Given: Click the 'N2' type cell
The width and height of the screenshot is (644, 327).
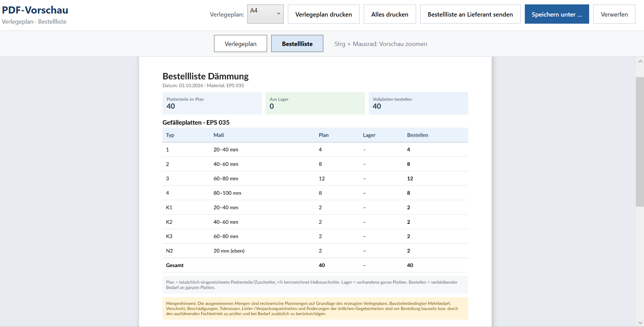Looking at the screenshot, I should point(169,251).
